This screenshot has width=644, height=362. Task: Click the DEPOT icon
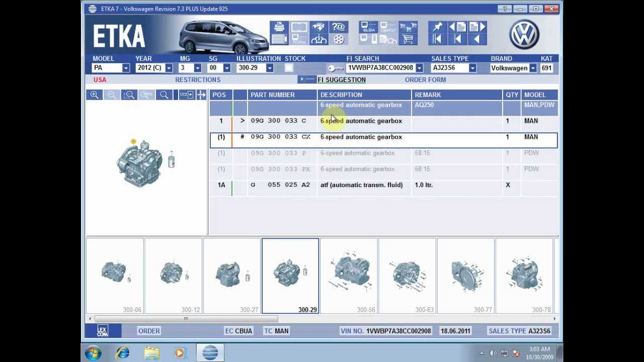(x=388, y=27)
